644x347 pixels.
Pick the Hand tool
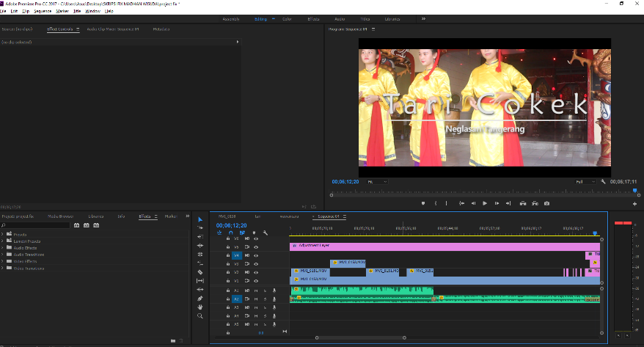(x=200, y=307)
